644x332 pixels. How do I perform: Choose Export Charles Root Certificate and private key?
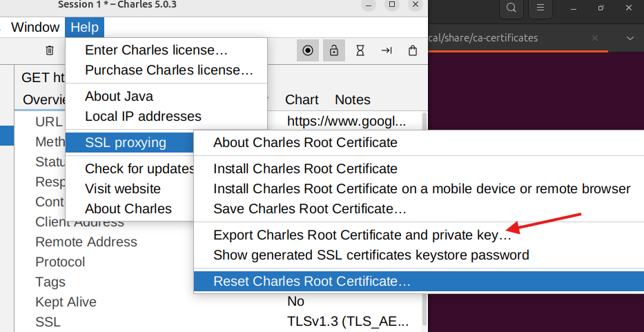[x=362, y=235]
